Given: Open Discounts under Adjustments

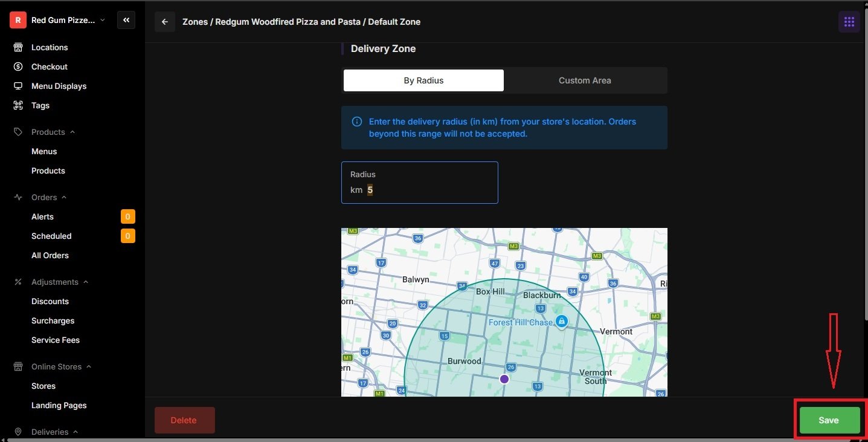Looking at the screenshot, I should pos(50,301).
